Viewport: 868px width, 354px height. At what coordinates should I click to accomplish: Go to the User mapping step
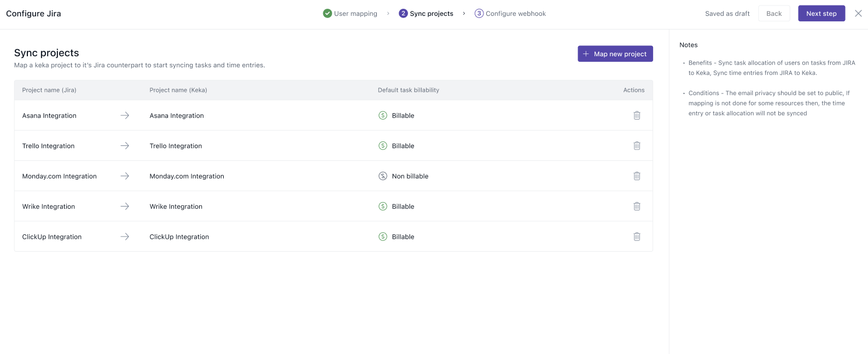point(350,14)
